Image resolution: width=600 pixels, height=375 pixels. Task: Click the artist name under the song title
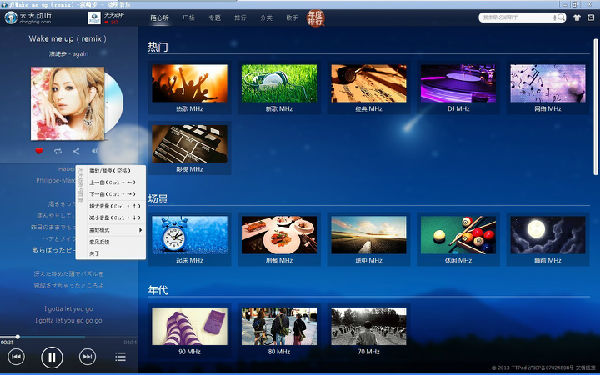[x=68, y=54]
